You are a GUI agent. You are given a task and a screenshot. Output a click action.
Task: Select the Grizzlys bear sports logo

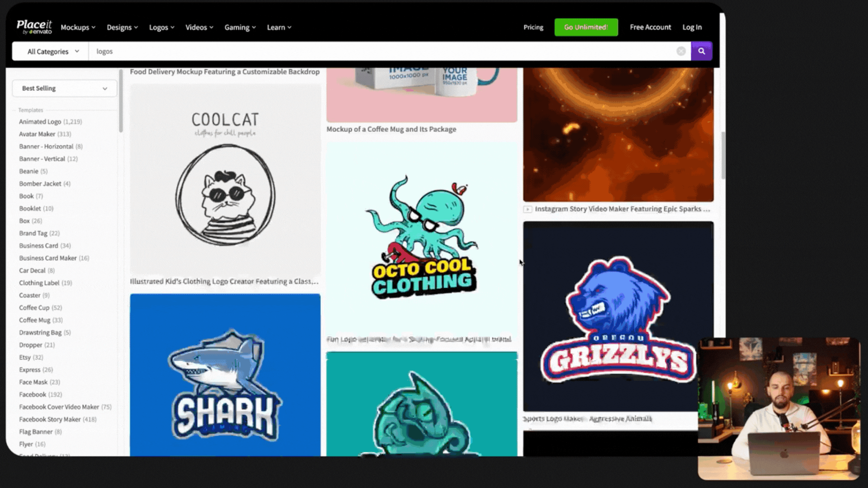(618, 316)
